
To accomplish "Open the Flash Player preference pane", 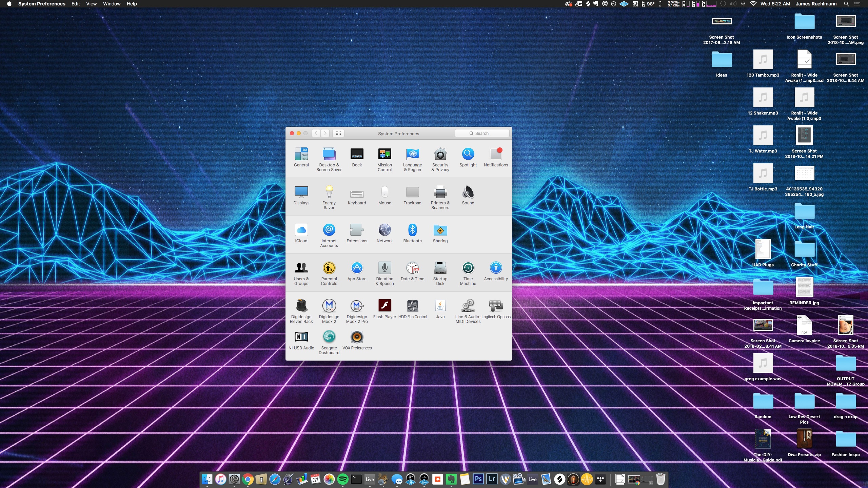I will tap(384, 306).
